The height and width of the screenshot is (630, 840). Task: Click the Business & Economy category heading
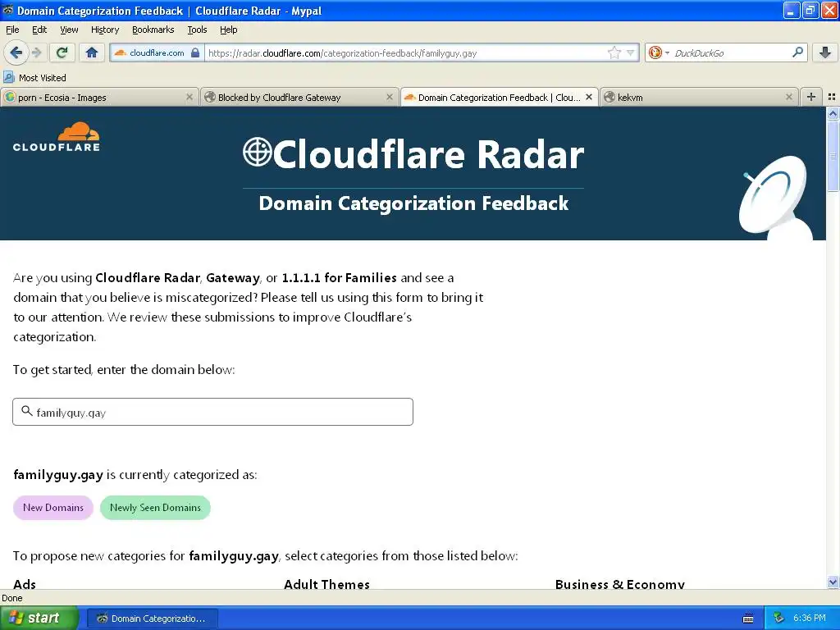620,584
